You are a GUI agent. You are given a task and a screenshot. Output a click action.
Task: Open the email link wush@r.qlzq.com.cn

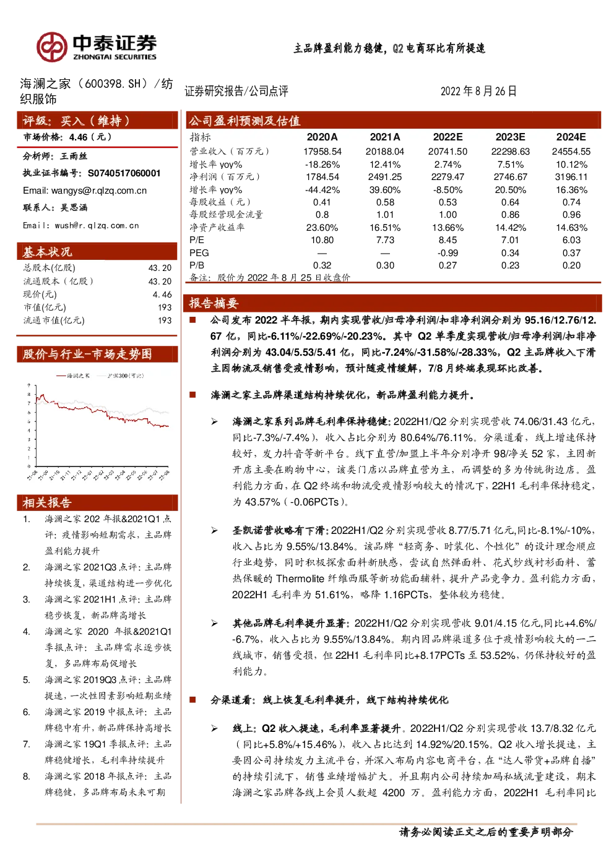pos(97,225)
